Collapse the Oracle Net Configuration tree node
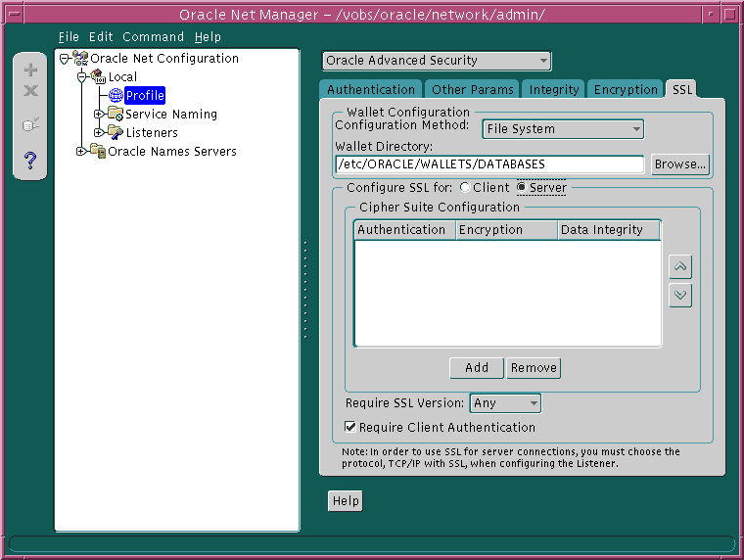Viewport: 744px width, 560px height. click(64, 59)
